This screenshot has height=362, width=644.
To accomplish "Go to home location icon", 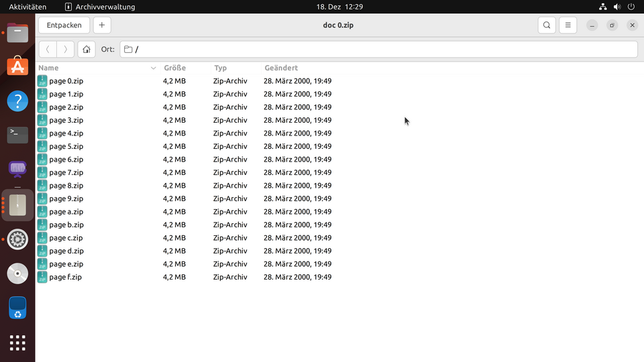I will pos(87,50).
